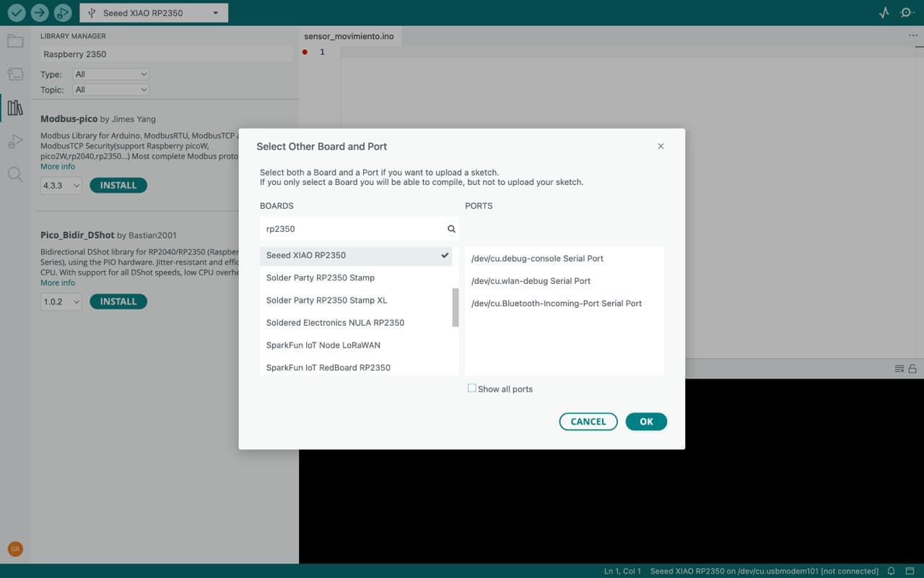Image resolution: width=924 pixels, height=578 pixels.
Task: Toggle the Library Manager sidebar icon
Action: click(15, 108)
